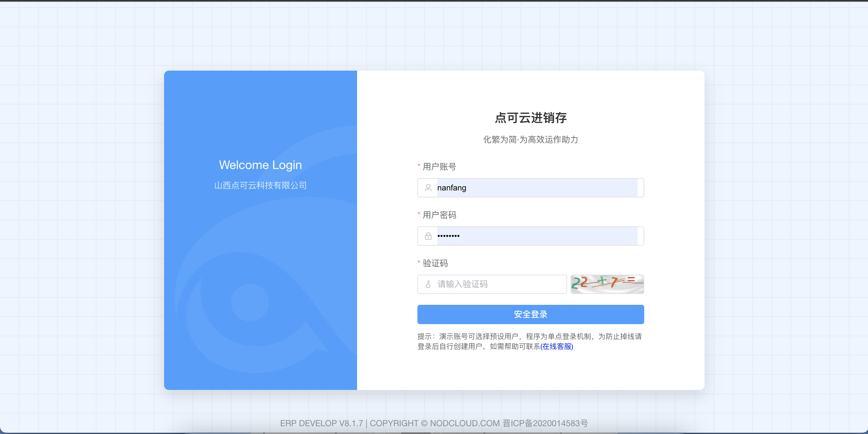Click the 验证码 field label

point(435,263)
